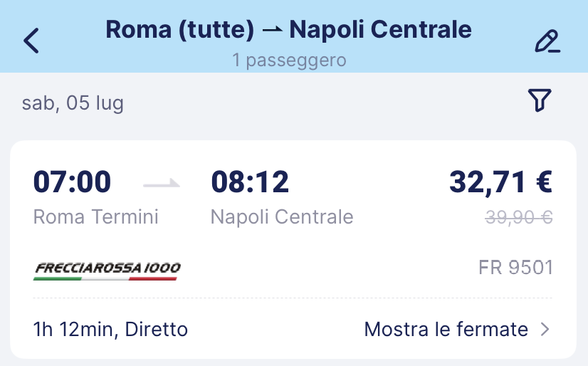588x366 pixels.
Task: Tap the pencil edit search icon
Action: click(547, 41)
